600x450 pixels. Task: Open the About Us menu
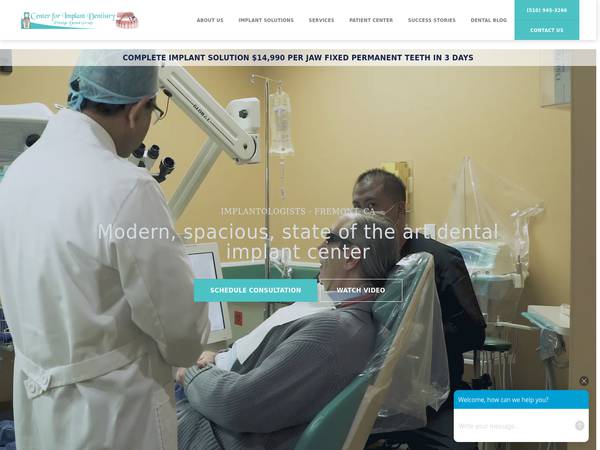coord(210,20)
